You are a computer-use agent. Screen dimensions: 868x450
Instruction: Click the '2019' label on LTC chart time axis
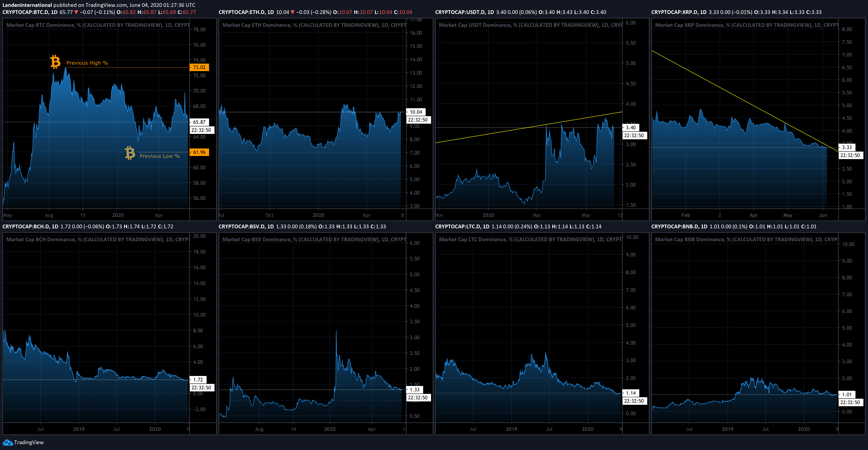511,429
